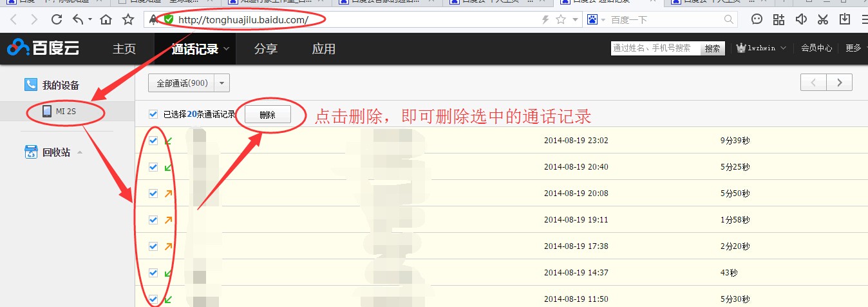The height and width of the screenshot is (307, 868).
Task: Click the 1分58秒 duration text
Action: tap(735, 220)
